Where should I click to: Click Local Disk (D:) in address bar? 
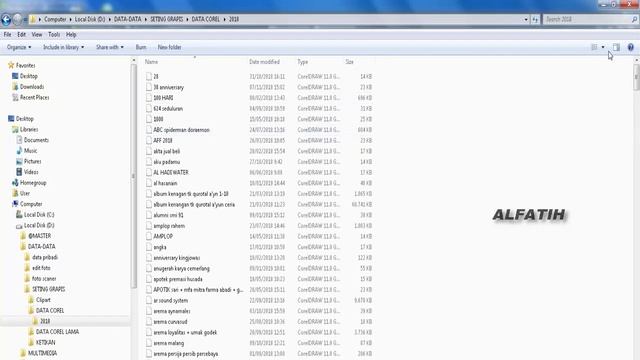click(x=90, y=19)
